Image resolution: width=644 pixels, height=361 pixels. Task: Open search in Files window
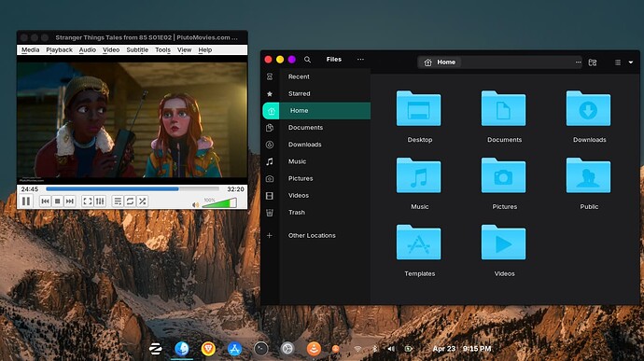(x=307, y=60)
